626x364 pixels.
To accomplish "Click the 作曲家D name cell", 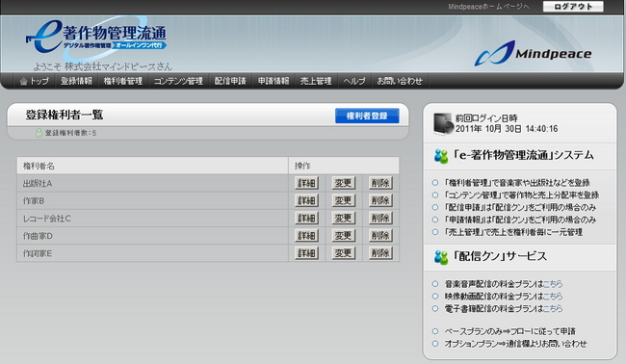I will [152, 236].
